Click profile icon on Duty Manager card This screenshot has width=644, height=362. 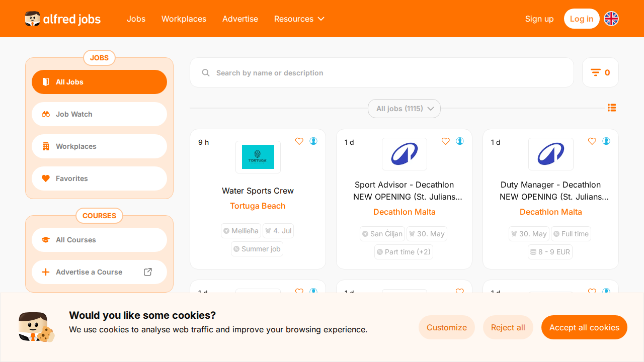[606, 141]
